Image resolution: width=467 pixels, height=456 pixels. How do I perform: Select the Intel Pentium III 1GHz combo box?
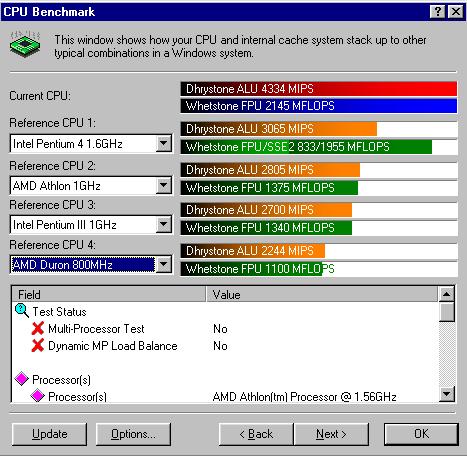click(91, 224)
